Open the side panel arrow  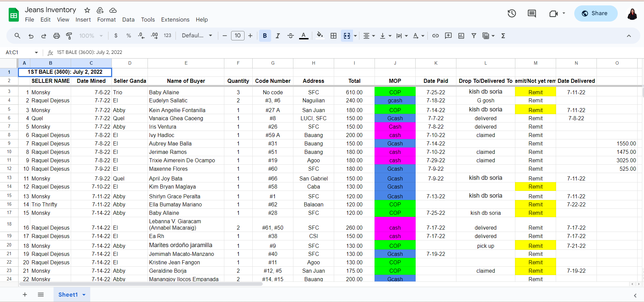pyautogui.click(x=635, y=296)
